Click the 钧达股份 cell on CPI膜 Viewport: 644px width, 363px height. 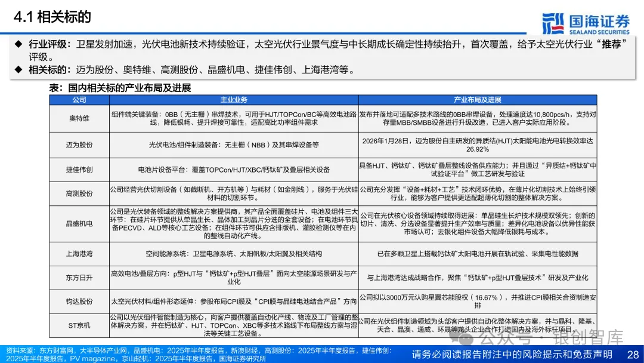pyautogui.click(x=234, y=302)
